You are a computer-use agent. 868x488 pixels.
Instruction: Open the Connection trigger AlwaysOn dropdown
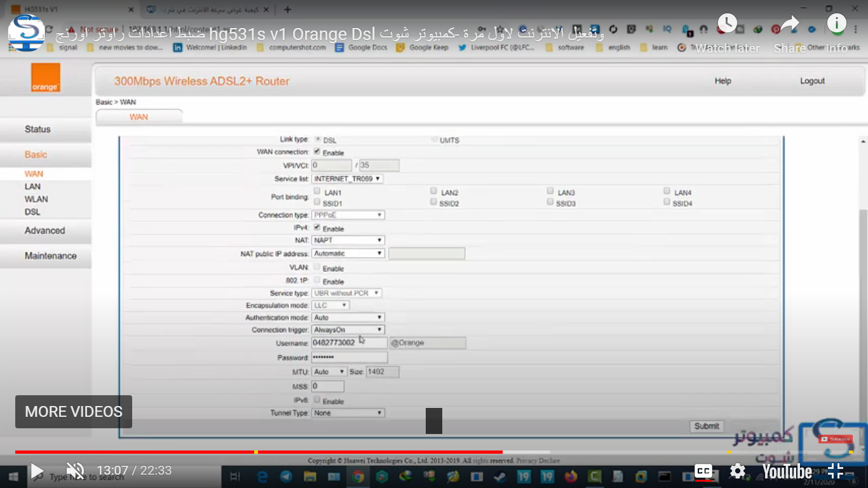coord(348,330)
